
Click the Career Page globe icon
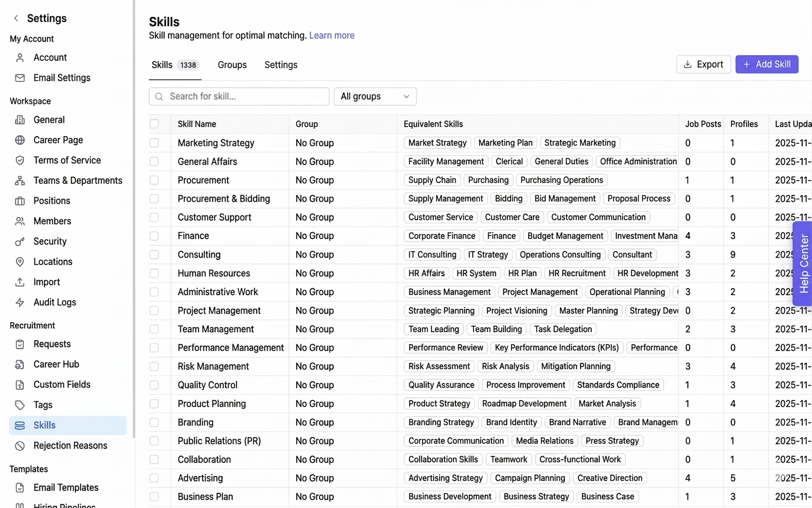19,140
